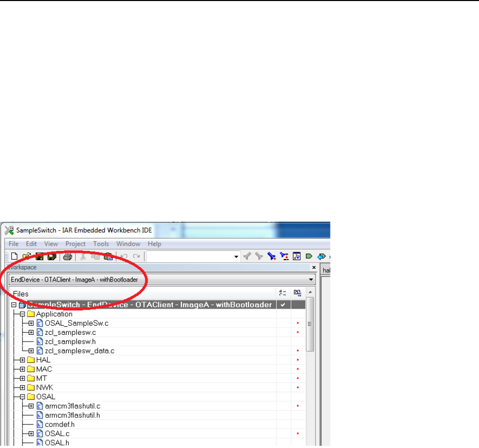Select the zcl_samplesw.c file name

pos(70,332)
